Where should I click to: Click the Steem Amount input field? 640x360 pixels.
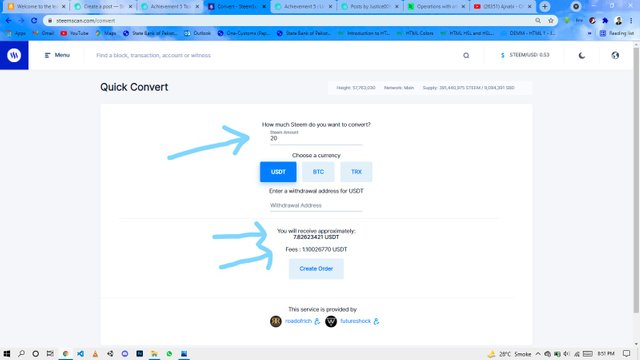316,138
